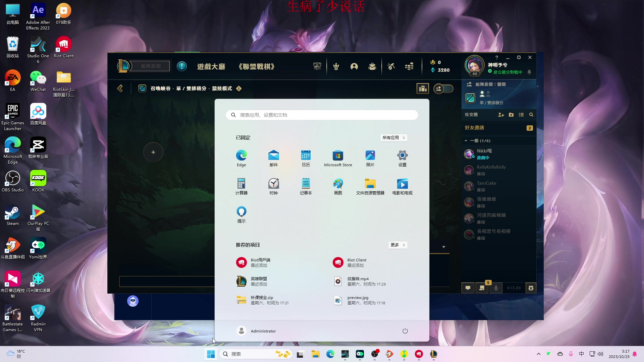Open the Challenges crest icon in League client
644x362 pixels.
click(x=336, y=66)
